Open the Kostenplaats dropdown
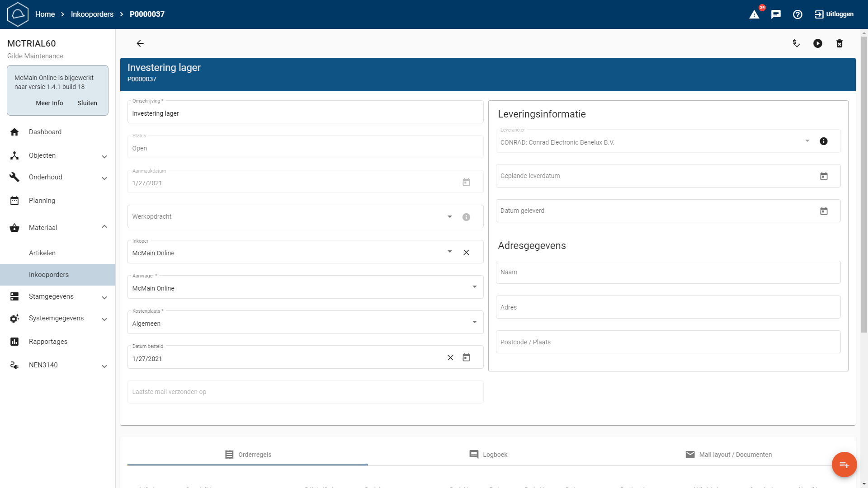 click(x=475, y=322)
